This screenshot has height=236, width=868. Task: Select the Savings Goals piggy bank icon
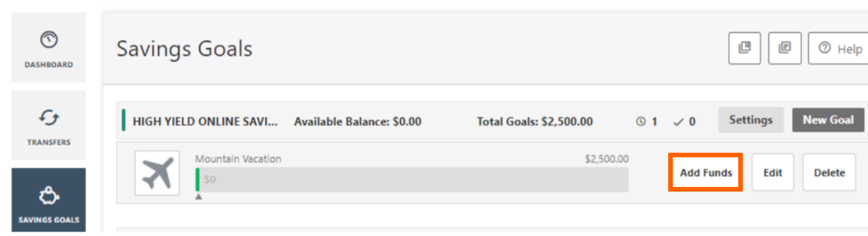(x=49, y=196)
